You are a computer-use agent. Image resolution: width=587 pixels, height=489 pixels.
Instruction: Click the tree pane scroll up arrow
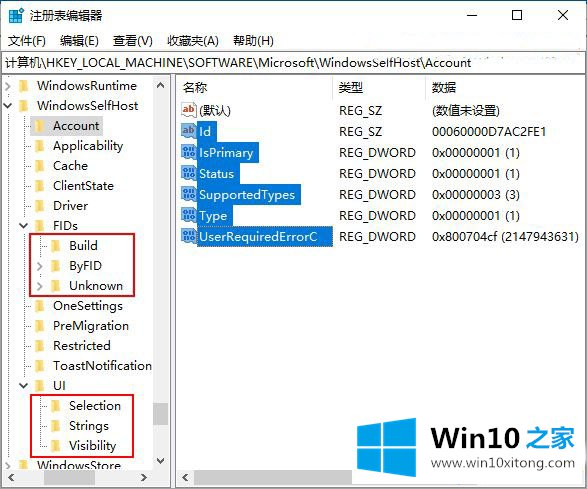tap(161, 85)
